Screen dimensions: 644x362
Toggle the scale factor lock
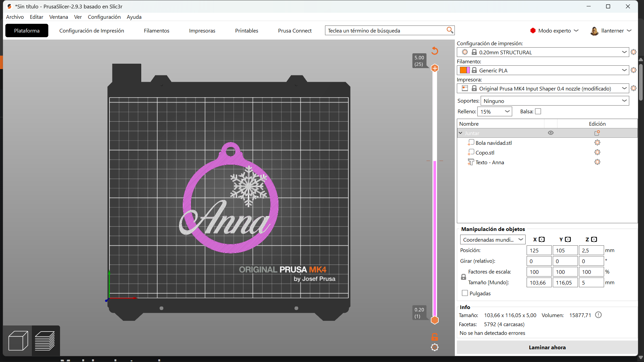coord(464,277)
